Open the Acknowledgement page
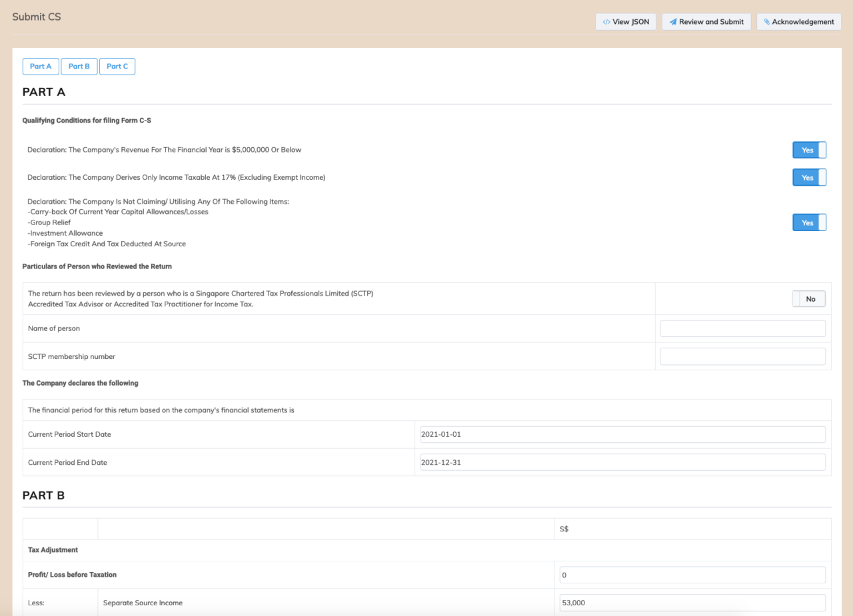 (x=798, y=22)
